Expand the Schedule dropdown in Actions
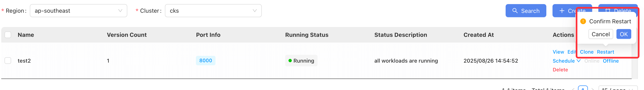The width and height of the screenshot is (644, 90). pyautogui.click(x=566, y=61)
